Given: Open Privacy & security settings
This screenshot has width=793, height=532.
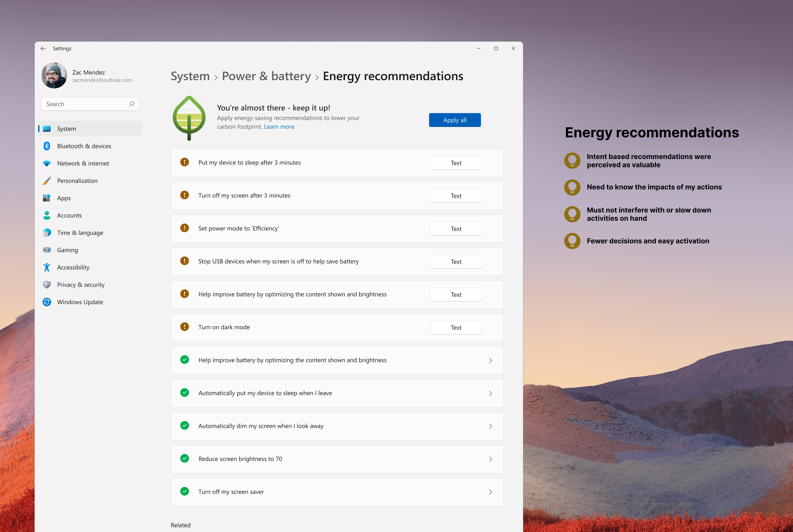Looking at the screenshot, I should 90,285.
